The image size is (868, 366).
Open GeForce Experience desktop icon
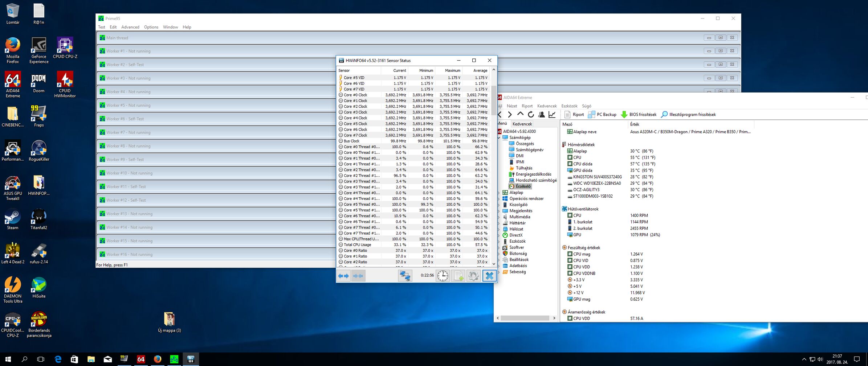[39, 50]
